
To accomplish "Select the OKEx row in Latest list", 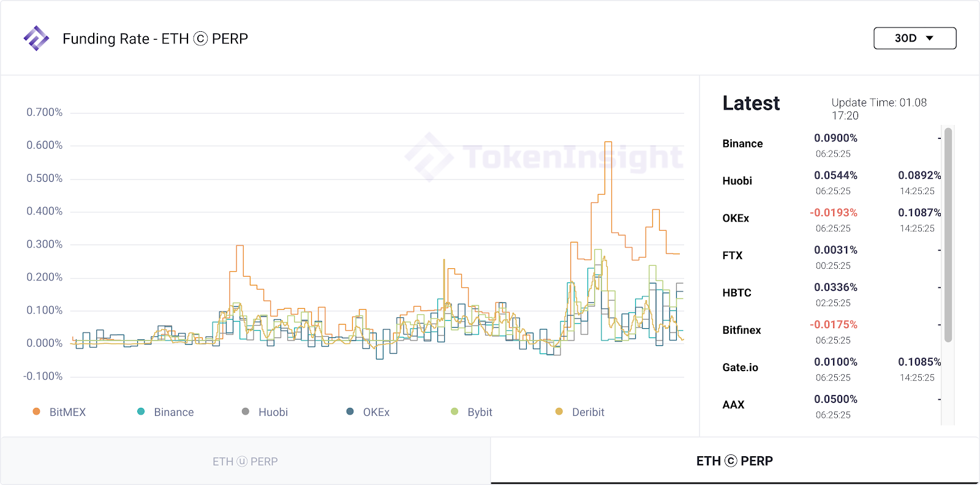I will pos(831,219).
